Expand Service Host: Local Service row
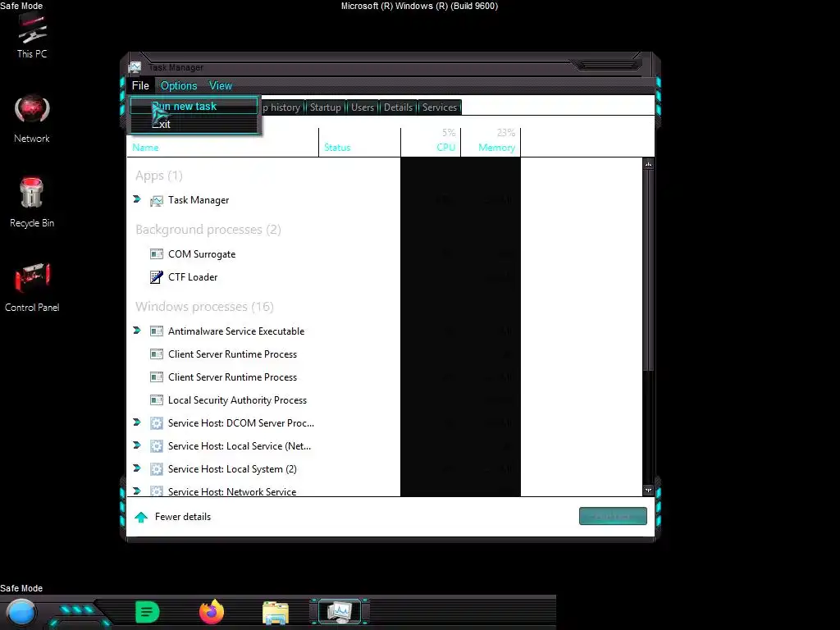The height and width of the screenshot is (630, 840). coord(137,445)
